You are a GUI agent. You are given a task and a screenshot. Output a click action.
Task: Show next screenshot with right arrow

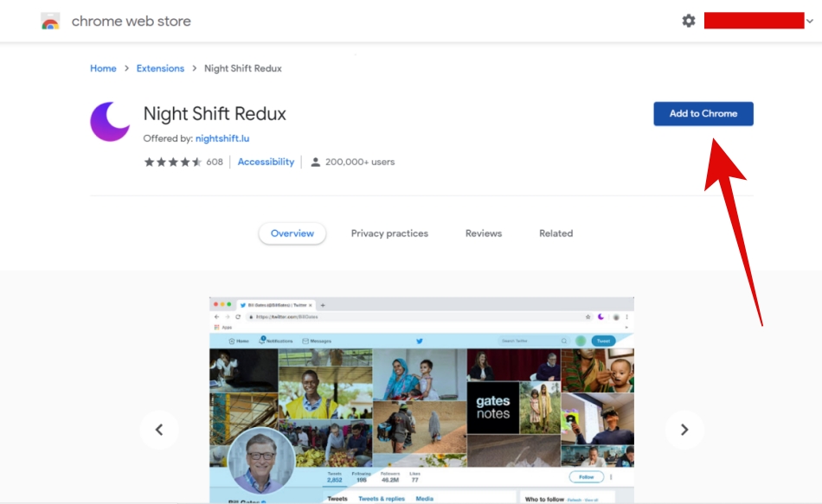pyautogui.click(x=684, y=430)
